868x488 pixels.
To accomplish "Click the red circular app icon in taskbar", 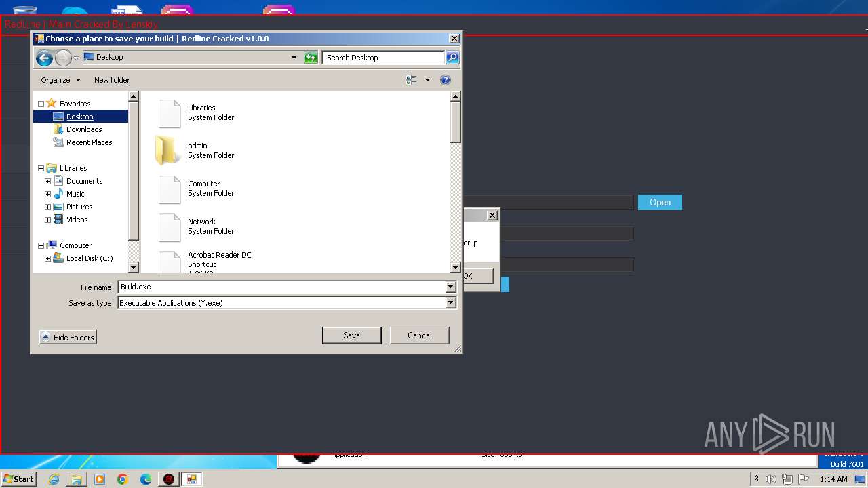I will 169,479.
